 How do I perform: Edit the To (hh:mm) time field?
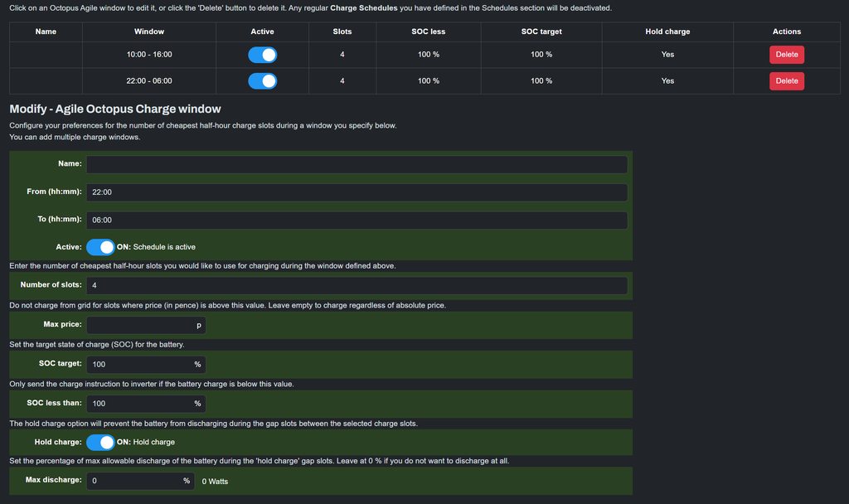tap(357, 220)
